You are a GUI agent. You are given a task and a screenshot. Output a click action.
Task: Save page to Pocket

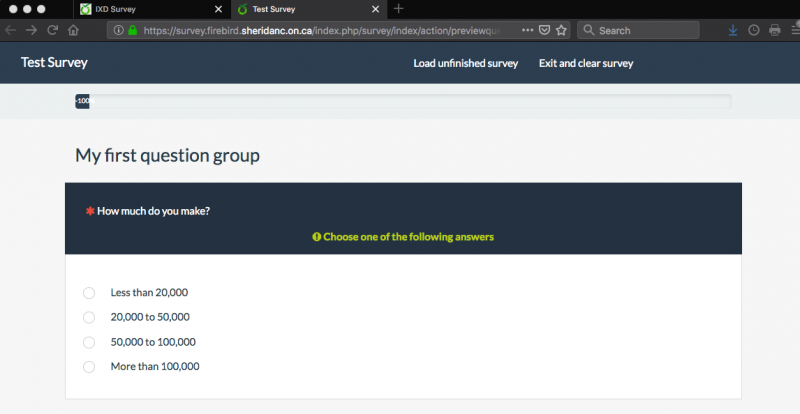pos(544,30)
